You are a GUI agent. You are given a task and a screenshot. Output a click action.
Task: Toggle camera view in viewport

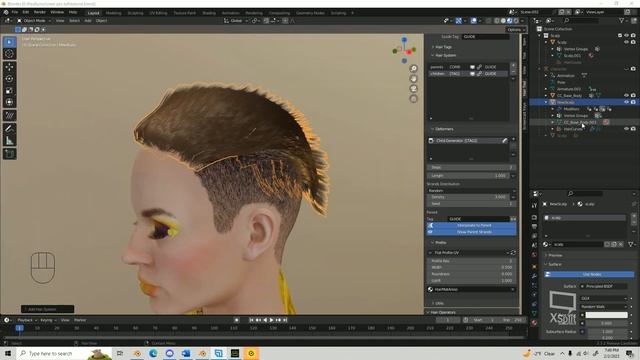(413, 89)
